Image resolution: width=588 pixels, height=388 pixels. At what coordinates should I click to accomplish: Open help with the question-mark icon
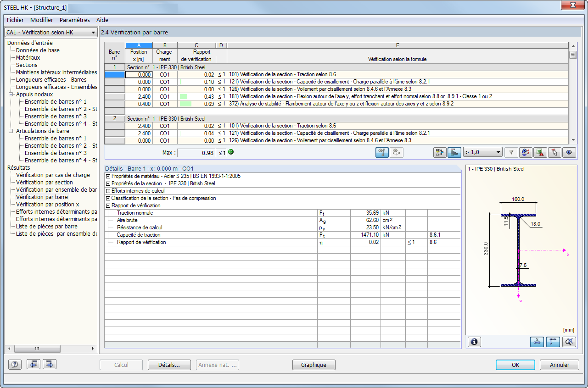point(15,365)
